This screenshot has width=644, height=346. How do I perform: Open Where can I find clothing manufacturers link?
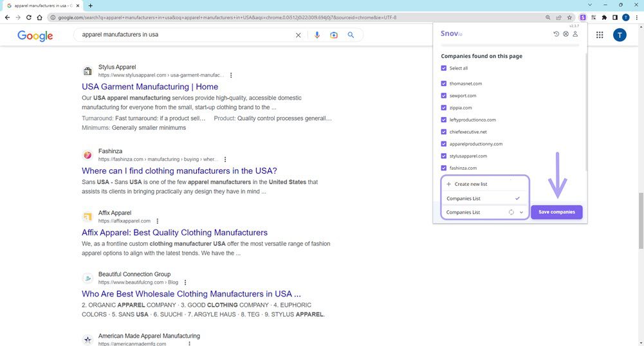pyautogui.click(x=179, y=170)
